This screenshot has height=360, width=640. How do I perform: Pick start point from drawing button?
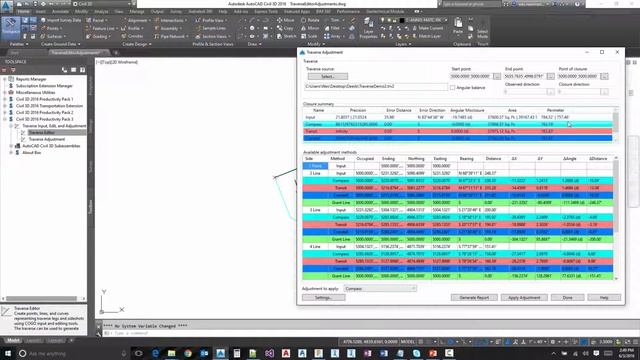pos(496,76)
